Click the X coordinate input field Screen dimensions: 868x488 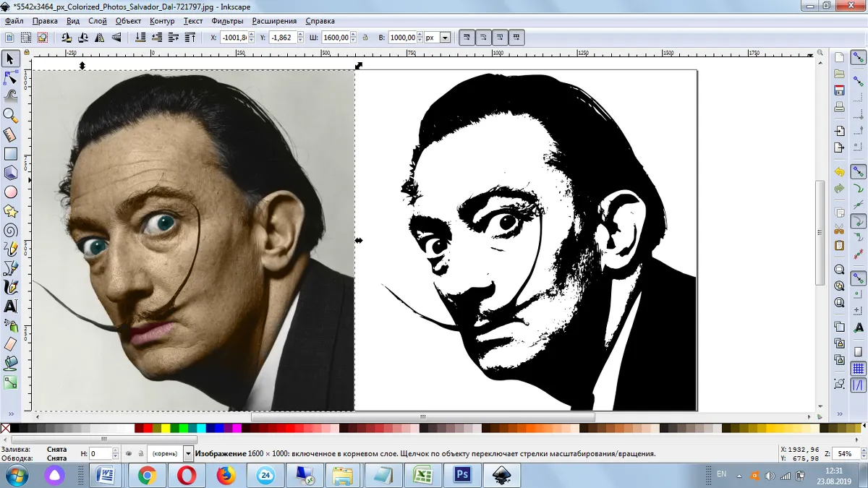tap(234, 38)
